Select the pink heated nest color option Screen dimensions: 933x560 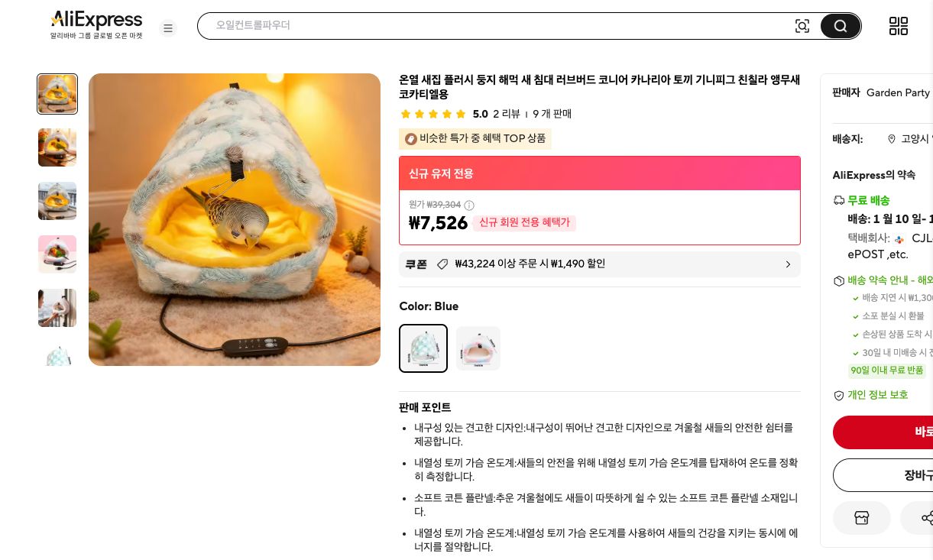(x=478, y=348)
